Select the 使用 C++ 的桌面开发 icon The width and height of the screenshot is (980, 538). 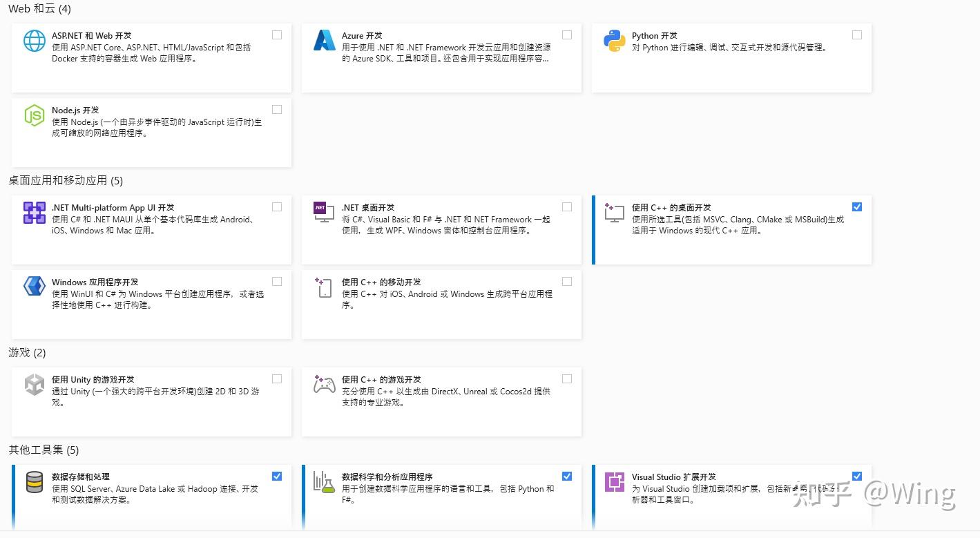[x=613, y=213]
